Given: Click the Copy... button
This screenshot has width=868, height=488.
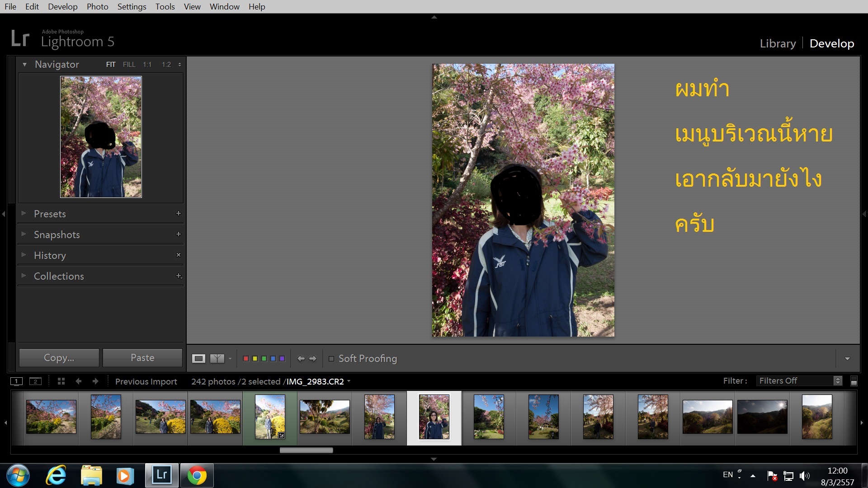Looking at the screenshot, I should point(59,357).
